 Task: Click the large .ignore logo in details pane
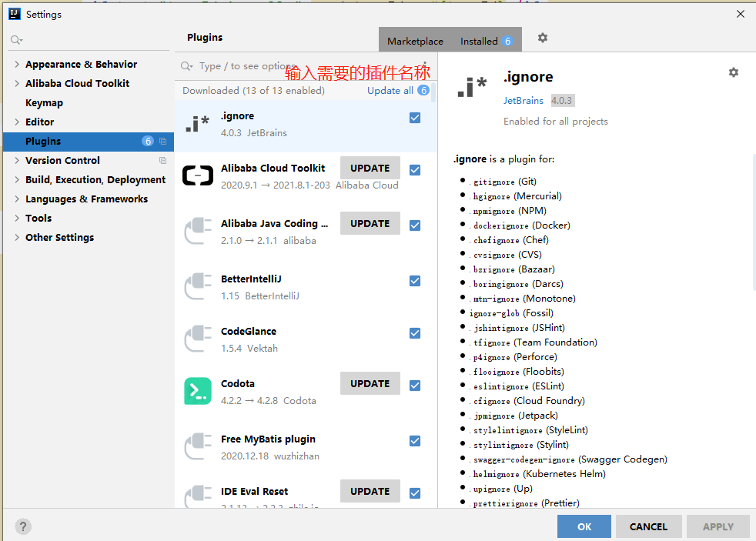[x=472, y=87]
